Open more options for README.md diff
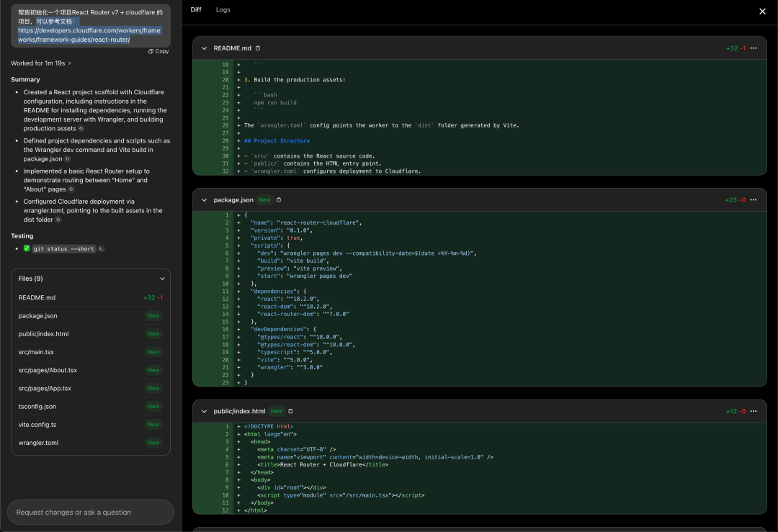The width and height of the screenshot is (778, 532). (754, 48)
